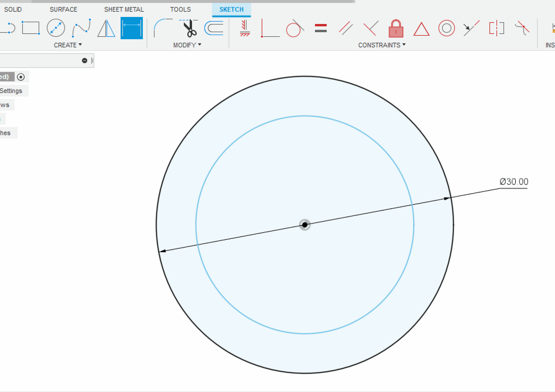This screenshot has width=555, height=392.
Task: Select the Circle sketch tool
Action: 56,28
